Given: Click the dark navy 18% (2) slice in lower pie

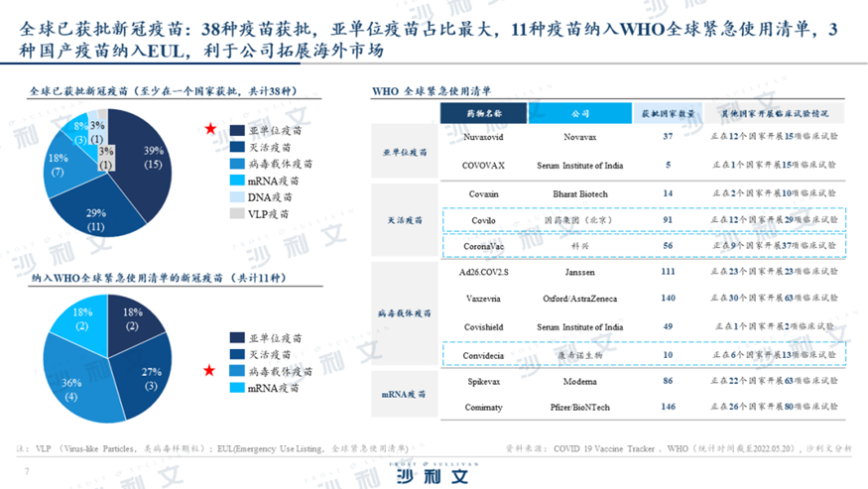Looking at the screenshot, I should pos(132,320).
